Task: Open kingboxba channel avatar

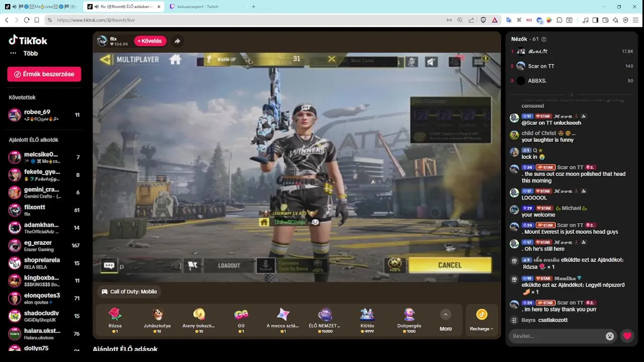Action: tap(15, 281)
